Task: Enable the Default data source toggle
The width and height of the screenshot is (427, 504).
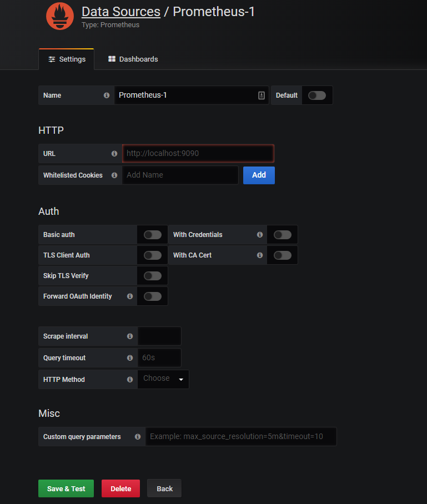Action: (317, 95)
